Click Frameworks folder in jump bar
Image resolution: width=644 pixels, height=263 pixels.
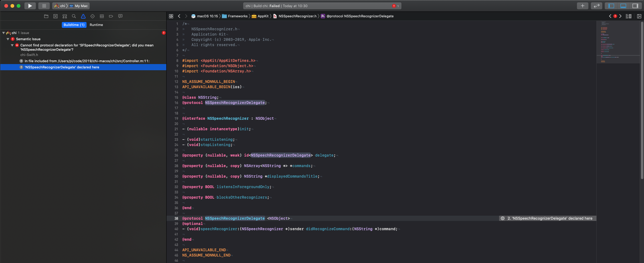click(x=235, y=16)
